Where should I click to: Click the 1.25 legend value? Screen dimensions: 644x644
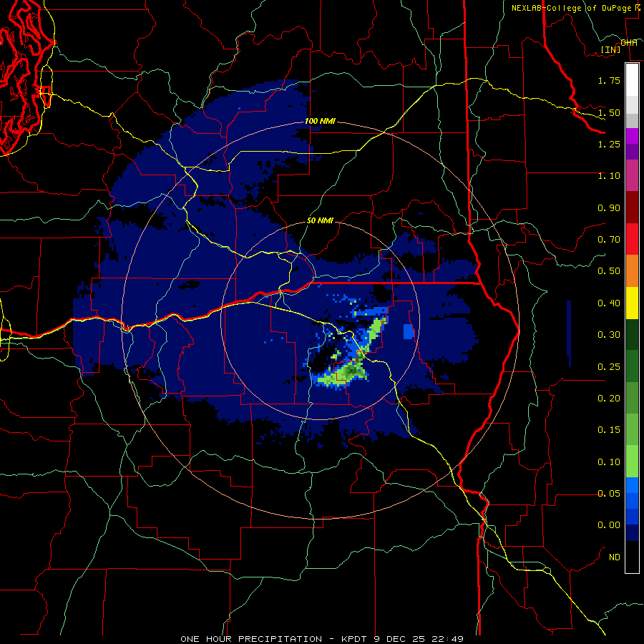pos(609,144)
